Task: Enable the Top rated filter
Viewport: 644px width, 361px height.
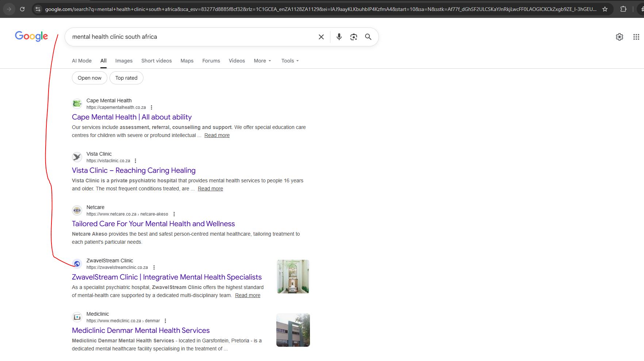Action: 126,78
